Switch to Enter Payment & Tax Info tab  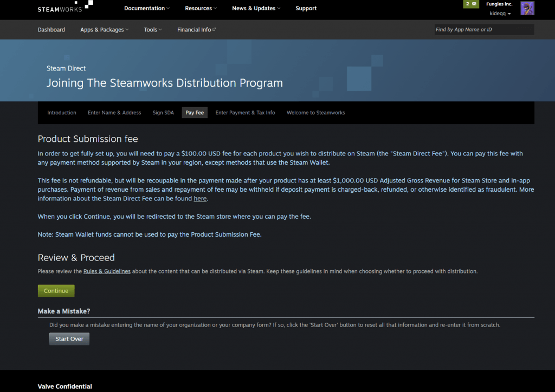pyautogui.click(x=246, y=113)
